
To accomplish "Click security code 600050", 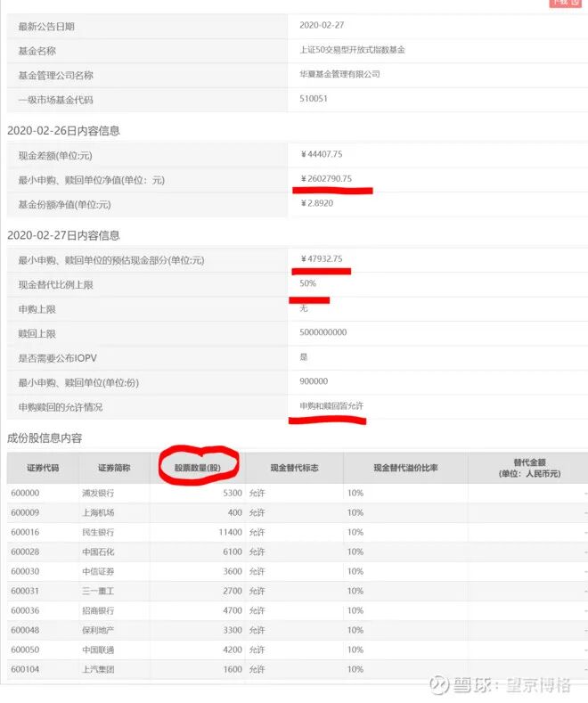I will (x=25, y=650).
